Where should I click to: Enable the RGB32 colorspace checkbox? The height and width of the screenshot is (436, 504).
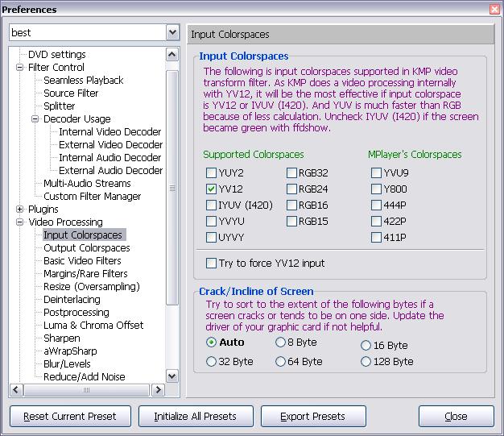(x=291, y=172)
